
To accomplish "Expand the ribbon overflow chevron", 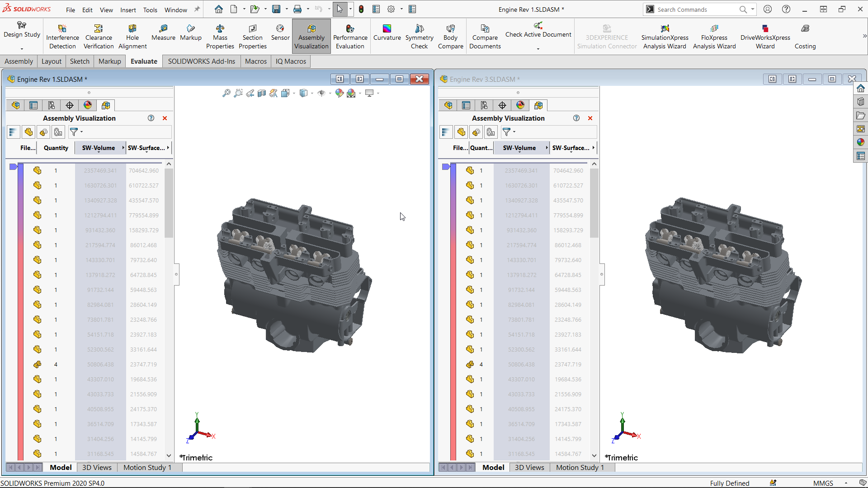I will tap(864, 36).
